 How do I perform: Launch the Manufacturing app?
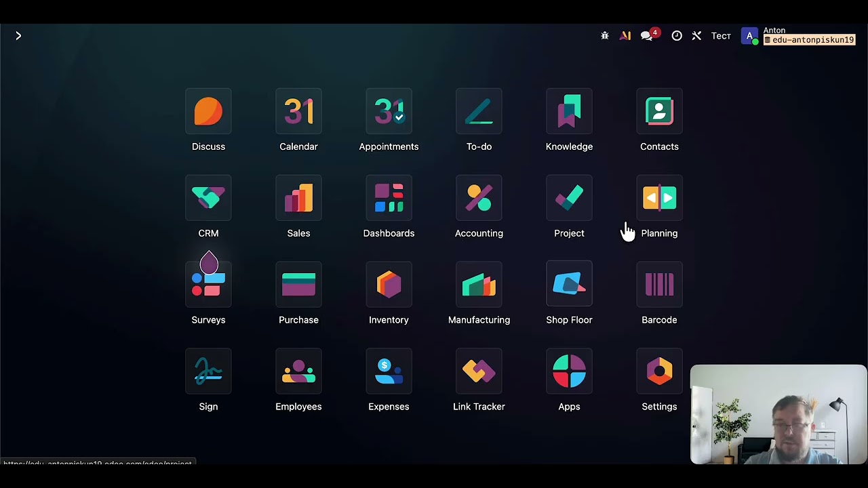[479, 285]
